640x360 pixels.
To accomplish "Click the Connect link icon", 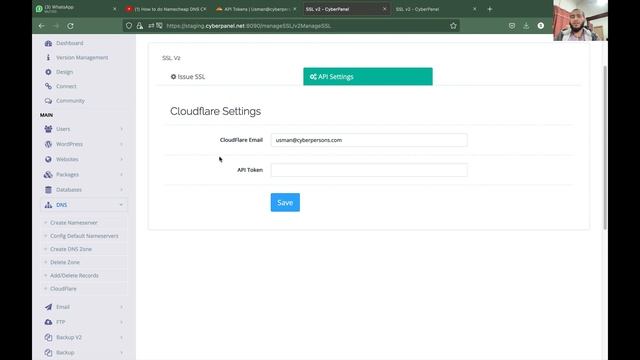I will point(48,86).
